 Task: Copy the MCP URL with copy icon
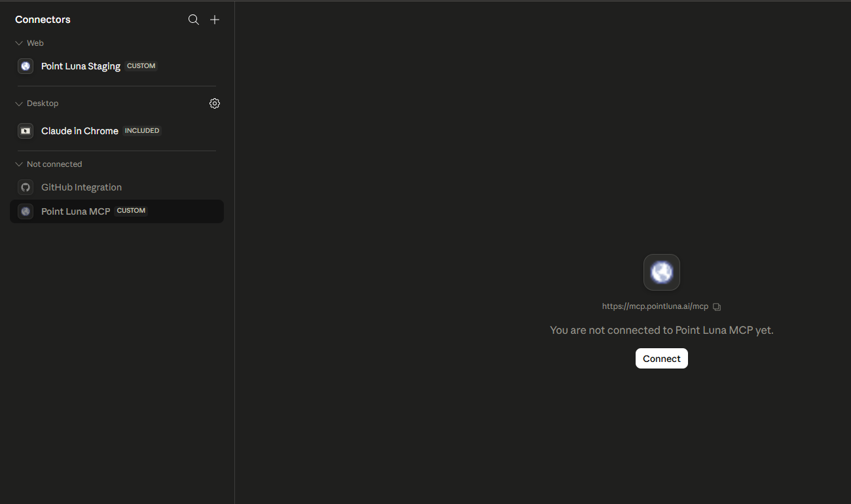pyautogui.click(x=717, y=306)
